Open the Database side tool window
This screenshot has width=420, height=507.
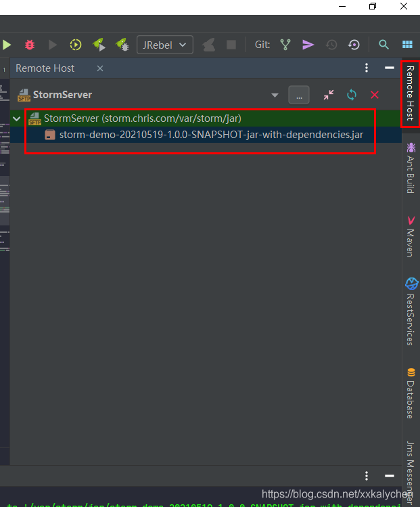click(411, 393)
